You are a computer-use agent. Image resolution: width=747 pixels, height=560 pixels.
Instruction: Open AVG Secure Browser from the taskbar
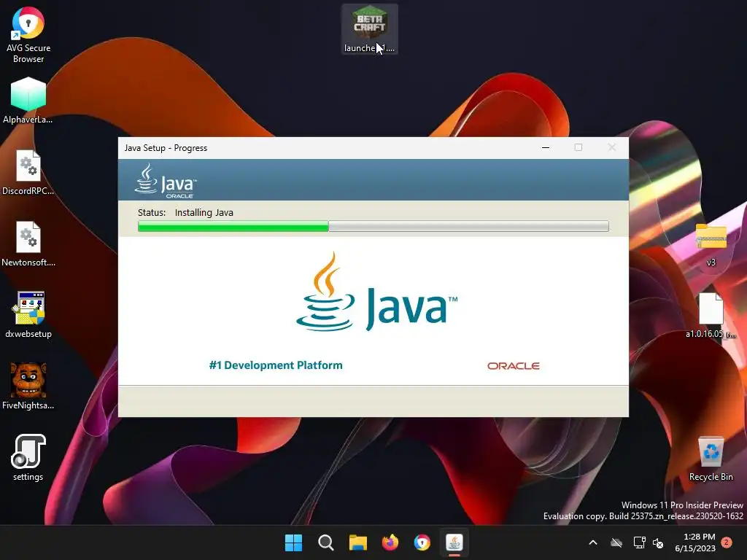[422, 542]
